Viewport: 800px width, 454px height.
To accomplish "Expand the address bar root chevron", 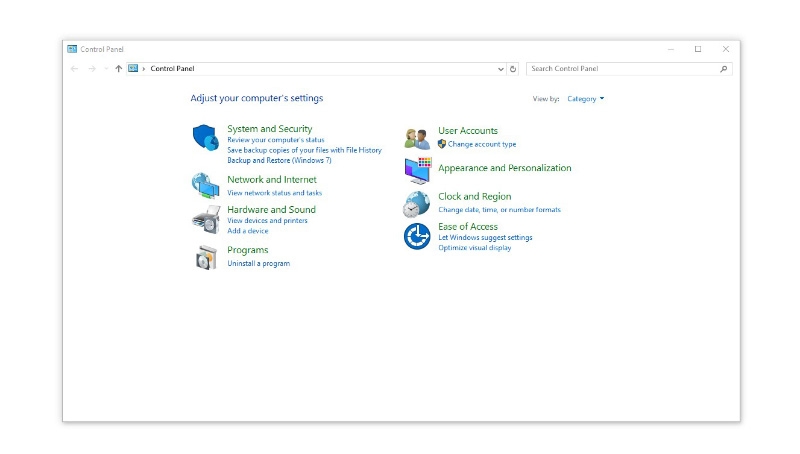I will [144, 68].
